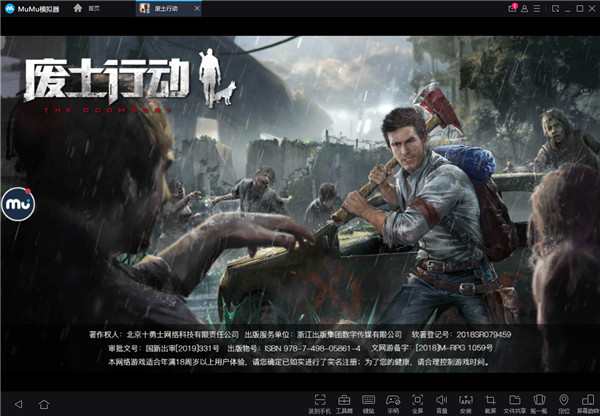
Task: Open the mail inbox with notification badge
Action: pos(513,8)
